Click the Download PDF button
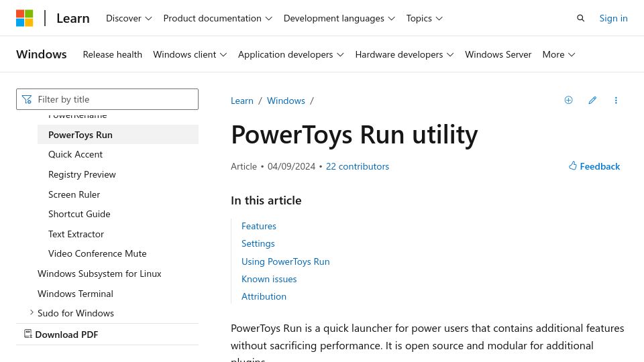This screenshot has height=362, width=644. [61, 335]
